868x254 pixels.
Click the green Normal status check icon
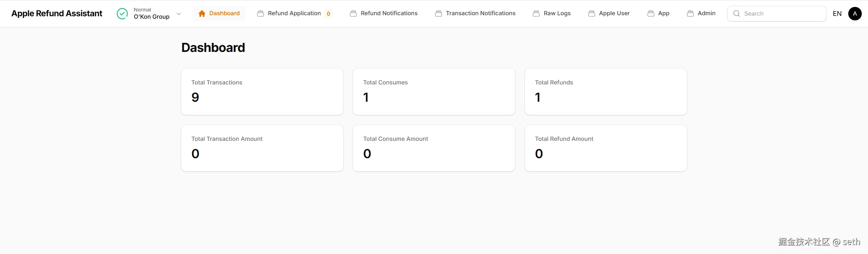122,13
